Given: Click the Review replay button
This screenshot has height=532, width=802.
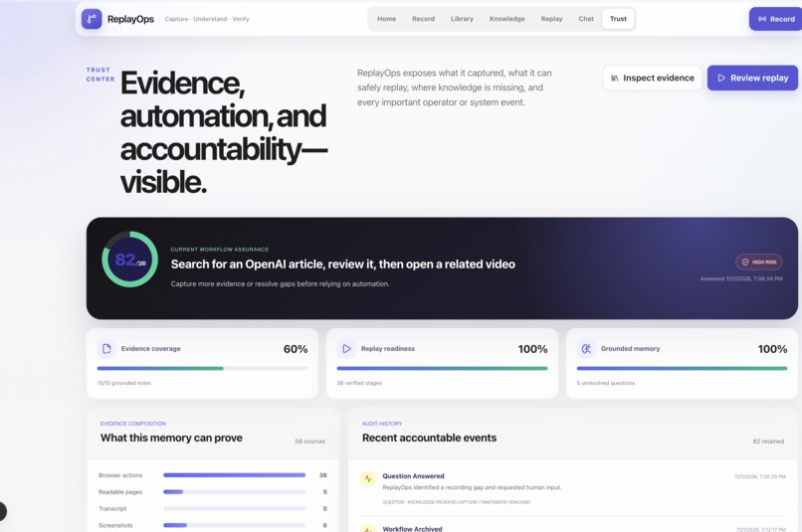Looking at the screenshot, I should point(752,78).
